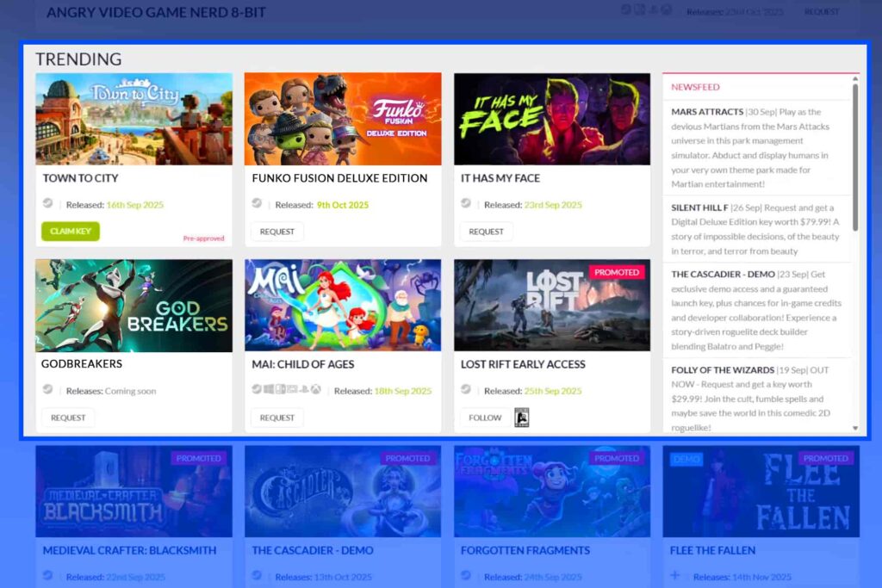
Task: Open the Cascadier banner image
Action: [343, 492]
